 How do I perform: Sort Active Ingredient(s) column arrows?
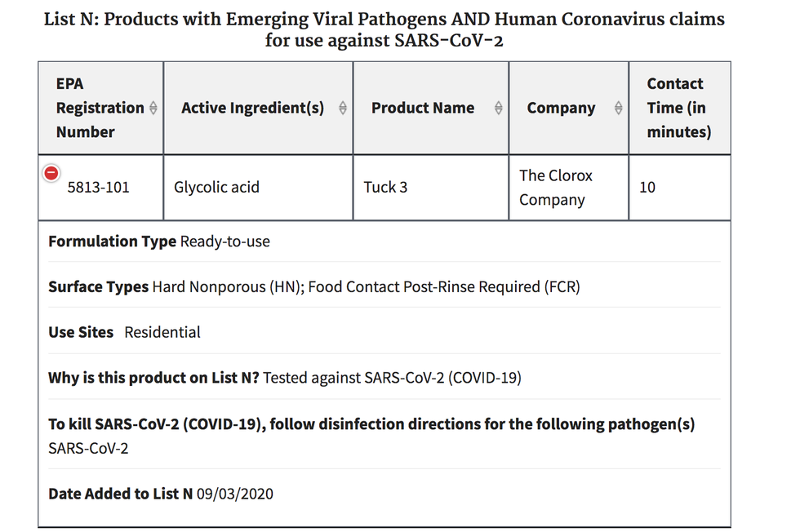343,108
